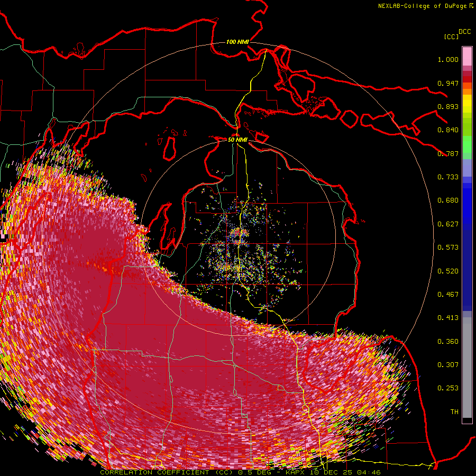Select the 0.360 scale value
The width and height of the screenshot is (476, 476).
tap(448, 342)
